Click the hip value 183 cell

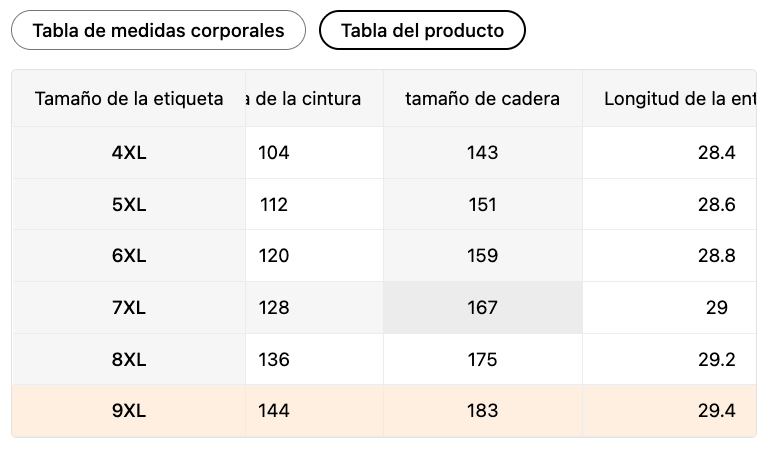click(x=482, y=411)
